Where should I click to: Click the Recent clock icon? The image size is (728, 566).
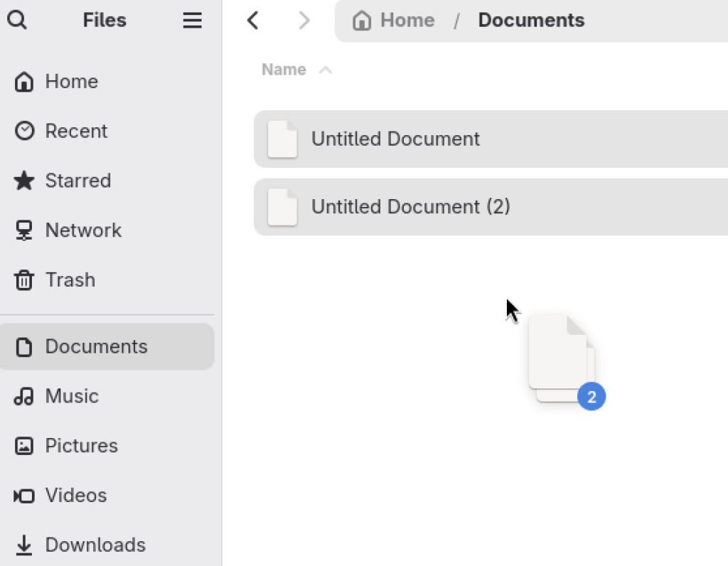[24, 131]
